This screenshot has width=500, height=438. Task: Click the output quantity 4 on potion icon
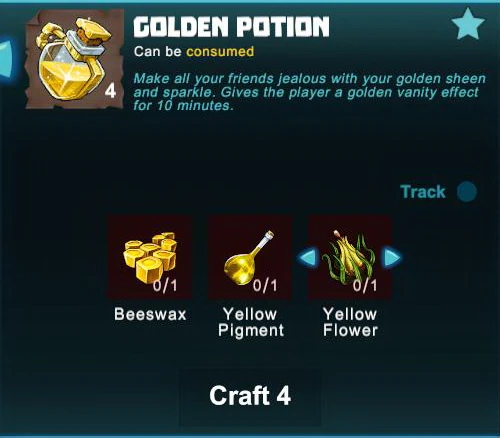pyautogui.click(x=110, y=91)
